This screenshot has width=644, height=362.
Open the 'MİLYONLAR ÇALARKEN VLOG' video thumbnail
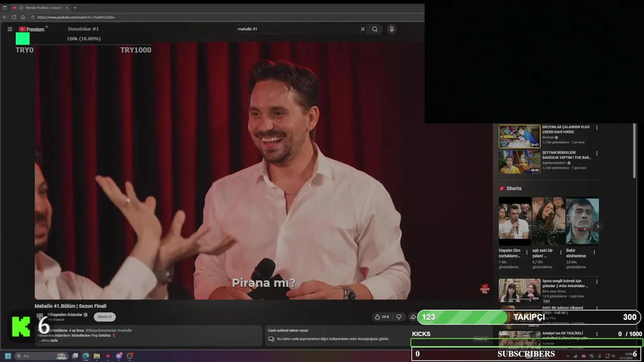(519, 136)
